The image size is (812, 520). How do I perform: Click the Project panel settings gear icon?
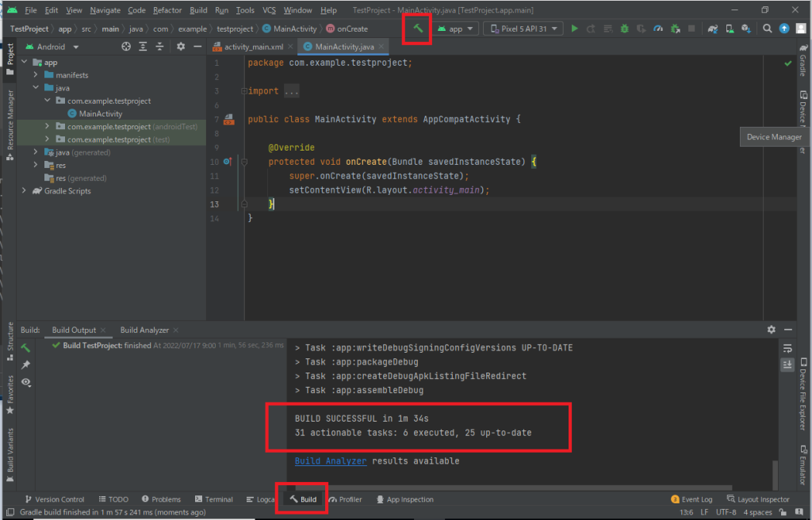click(180, 47)
